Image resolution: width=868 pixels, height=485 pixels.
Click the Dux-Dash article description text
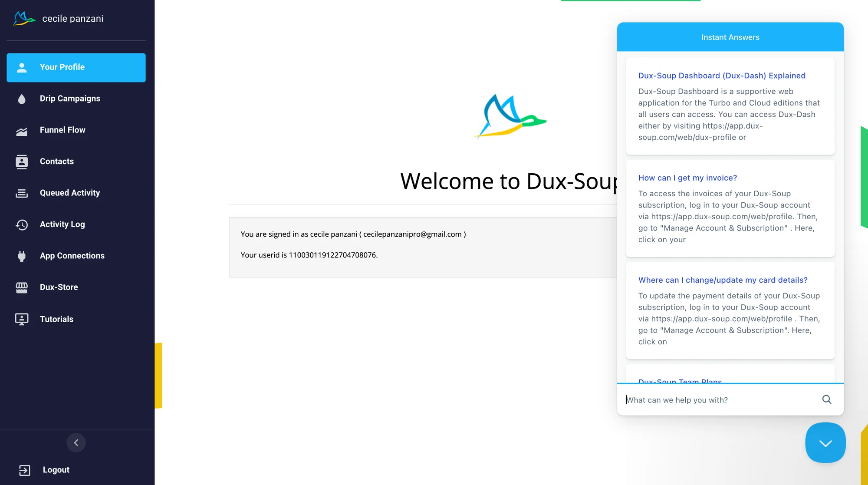729,115
